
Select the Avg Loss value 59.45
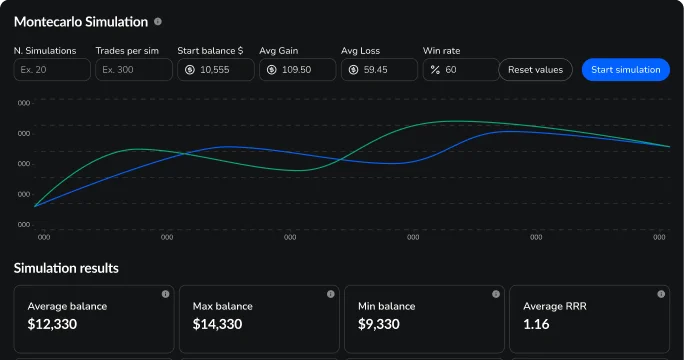(x=376, y=70)
